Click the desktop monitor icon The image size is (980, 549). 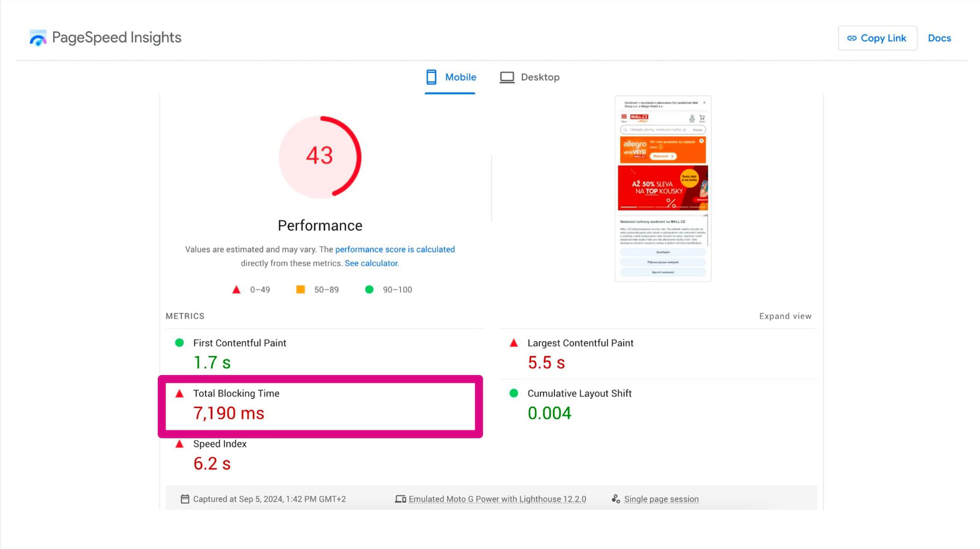[x=507, y=77]
